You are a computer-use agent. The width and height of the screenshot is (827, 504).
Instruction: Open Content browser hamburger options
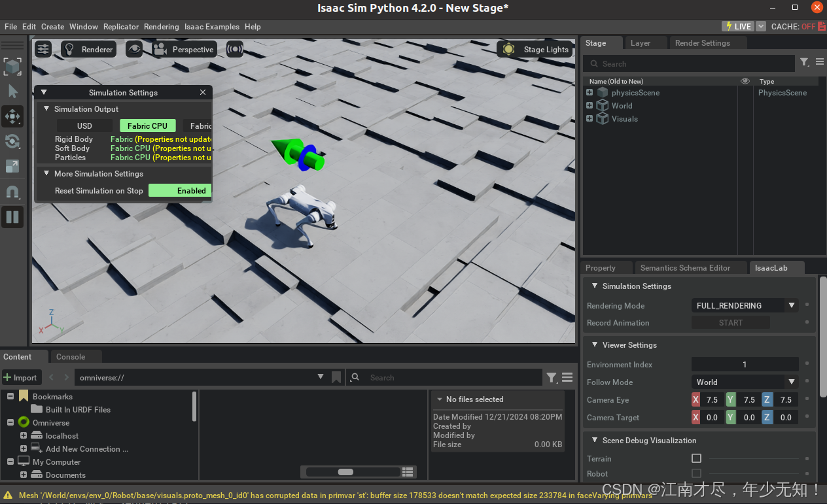click(567, 377)
